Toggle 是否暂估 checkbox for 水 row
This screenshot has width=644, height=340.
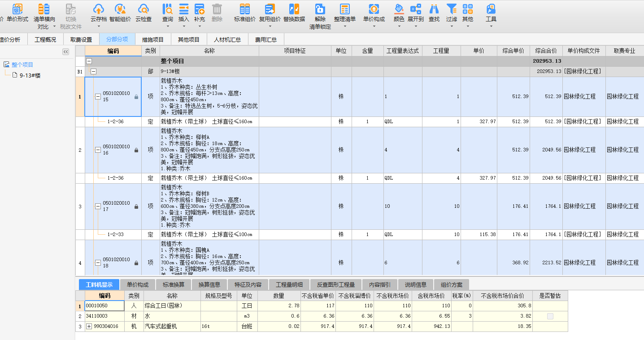point(550,316)
